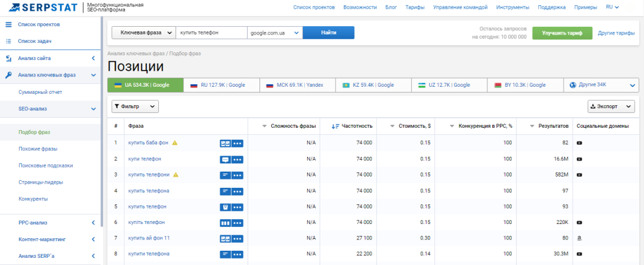644x265 pixels.
Task: Click the SERP features icon for купить баба фон
Action: pos(225,143)
